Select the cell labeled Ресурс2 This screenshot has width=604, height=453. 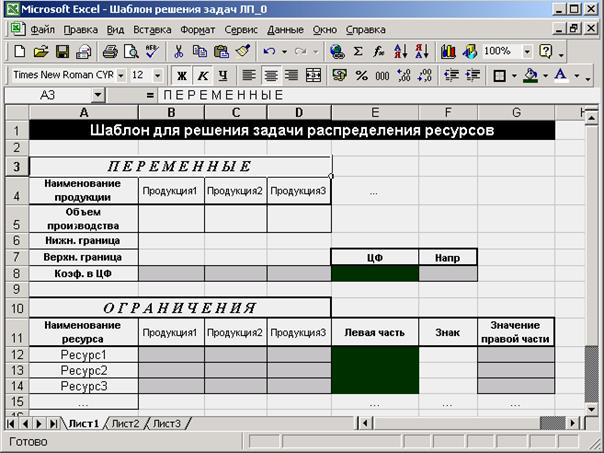click(x=84, y=371)
